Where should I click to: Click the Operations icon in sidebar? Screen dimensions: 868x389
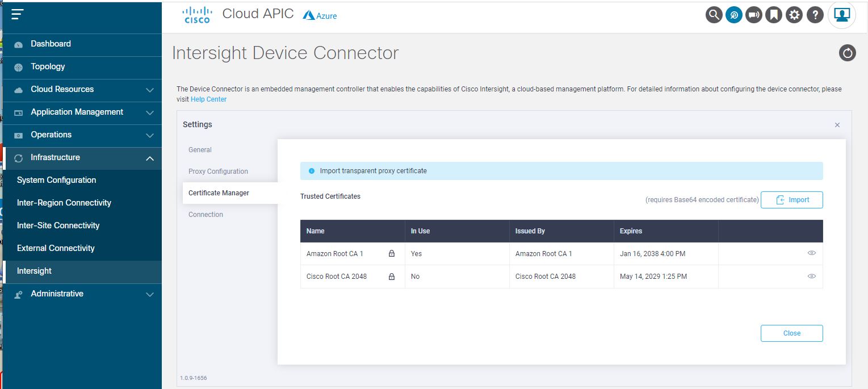[x=19, y=135]
